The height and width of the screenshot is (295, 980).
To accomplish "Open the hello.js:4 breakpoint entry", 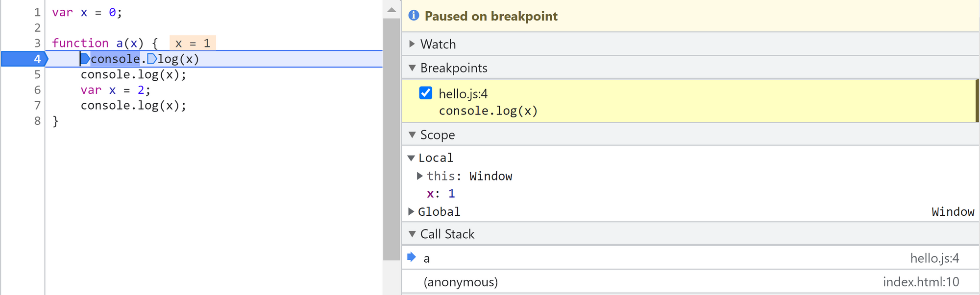I will 463,94.
